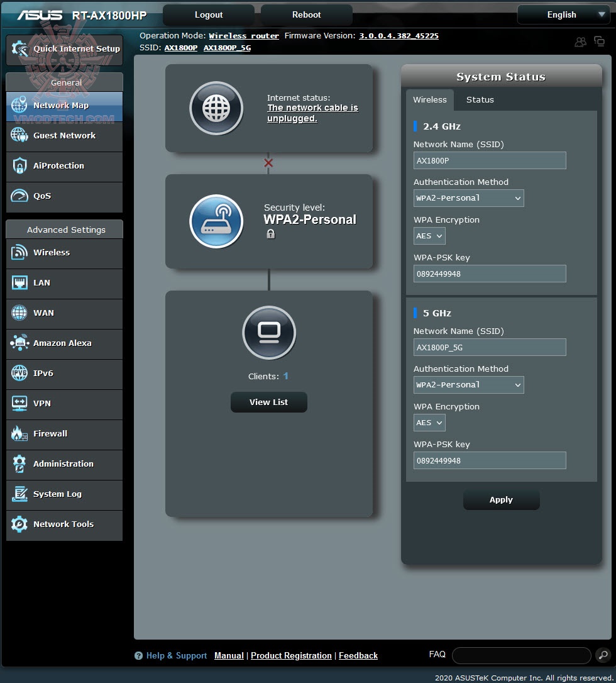Click the Reboot button
This screenshot has height=683, width=616.
(307, 15)
